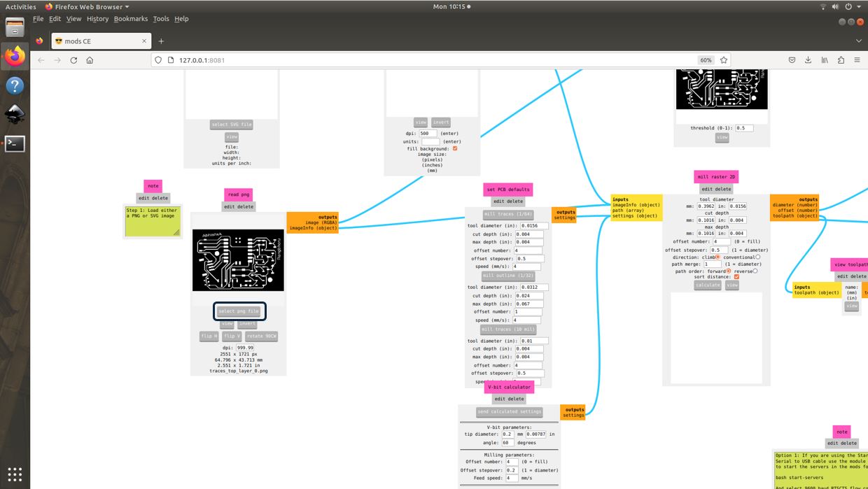Open the File menu
The width and height of the screenshot is (868, 489).
pos(38,19)
